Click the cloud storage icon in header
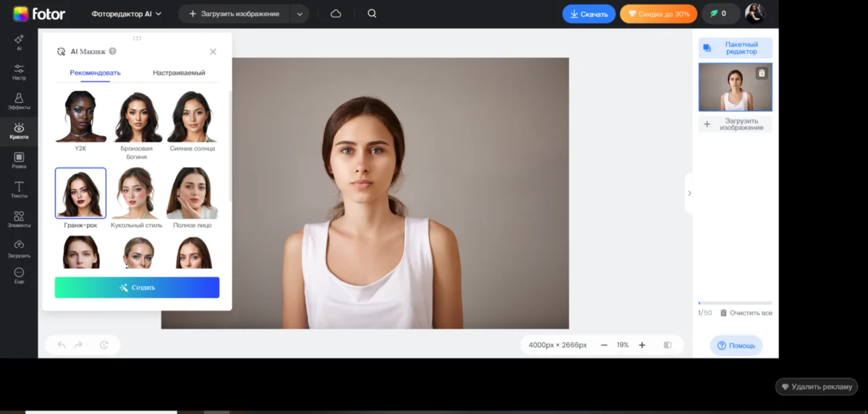The height and width of the screenshot is (414, 868). pos(336,14)
